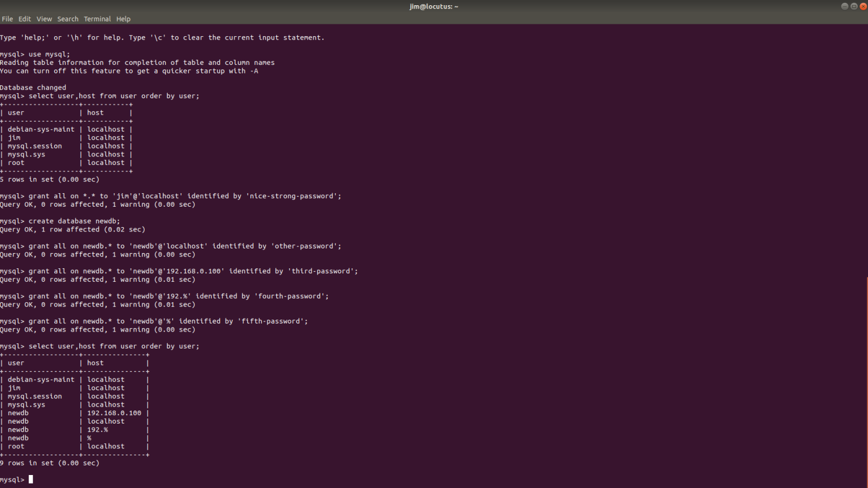Open the Help menu

tap(123, 19)
